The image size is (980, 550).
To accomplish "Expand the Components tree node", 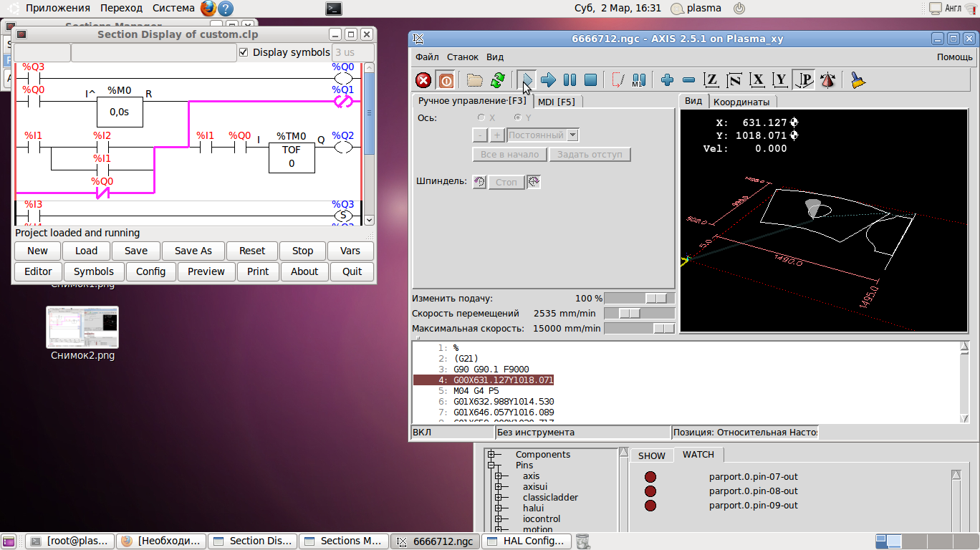I will pos(491,455).
